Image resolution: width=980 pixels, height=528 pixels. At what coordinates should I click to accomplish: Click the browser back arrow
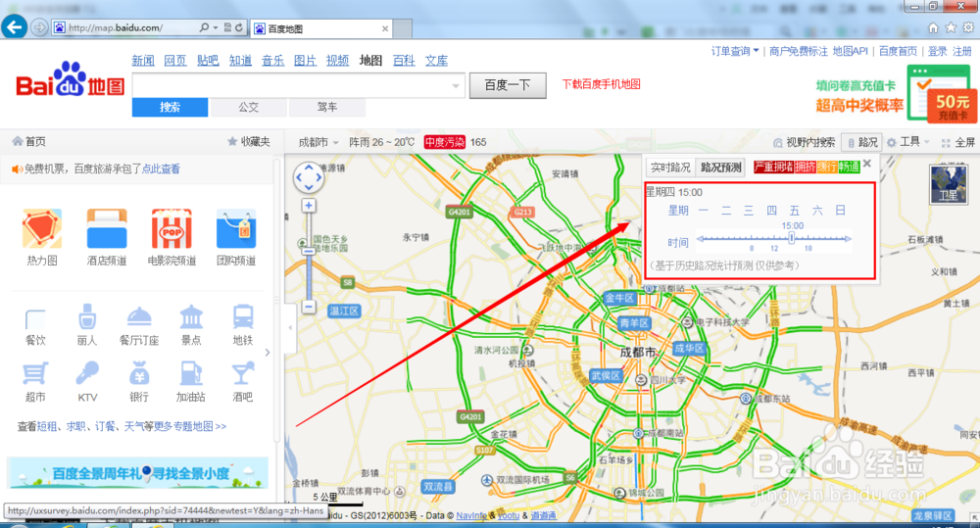[14, 26]
